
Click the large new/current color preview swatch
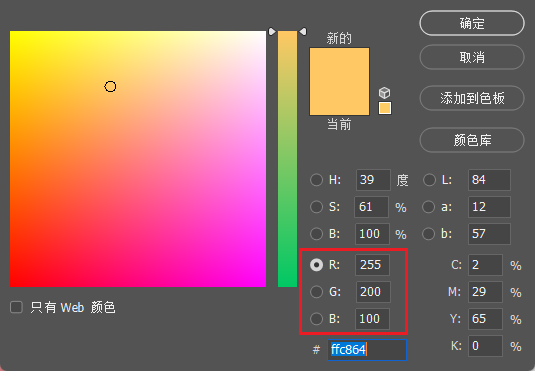pos(339,82)
